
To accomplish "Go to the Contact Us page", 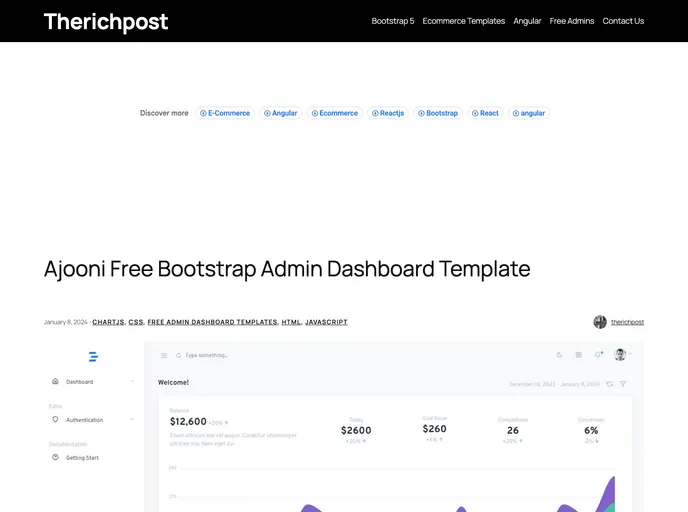I will (x=623, y=21).
